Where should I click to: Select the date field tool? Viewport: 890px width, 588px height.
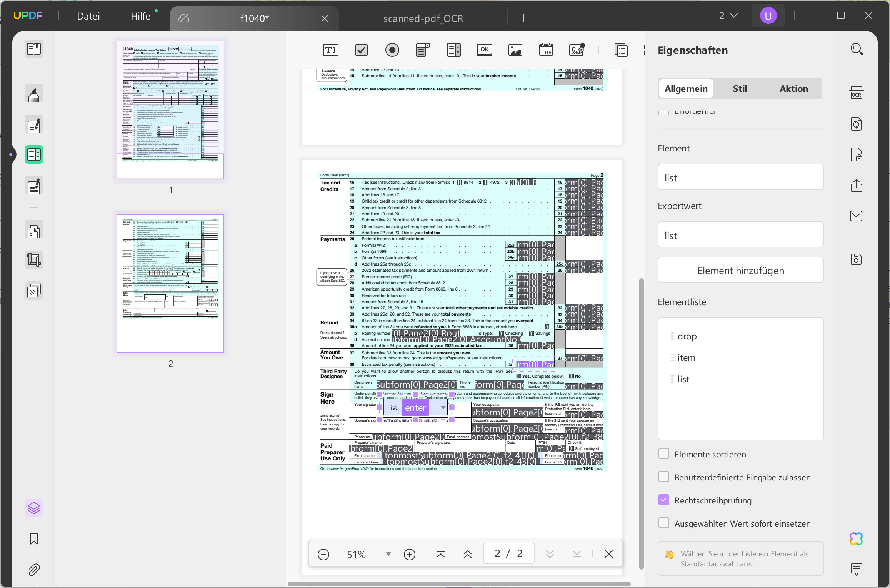click(x=546, y=50)
